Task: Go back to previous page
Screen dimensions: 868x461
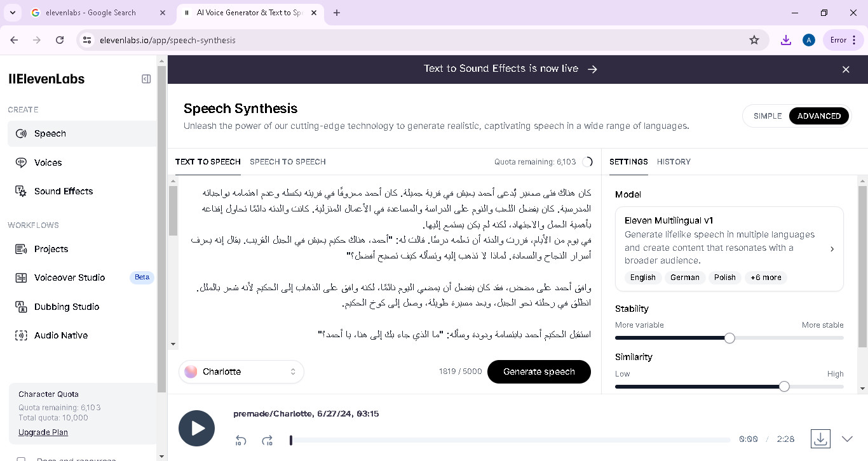Action: pos(14,40)
